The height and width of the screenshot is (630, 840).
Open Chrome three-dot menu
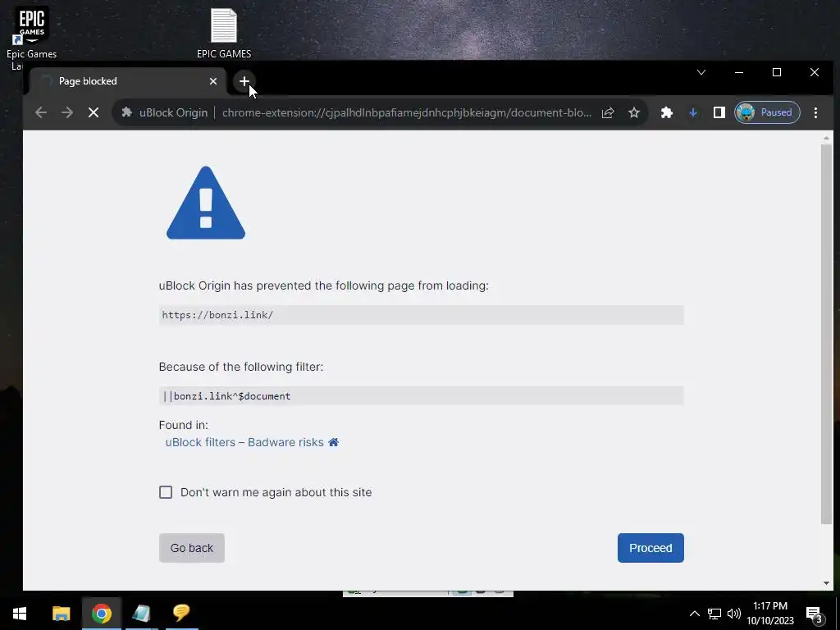[x=815, y=112]
